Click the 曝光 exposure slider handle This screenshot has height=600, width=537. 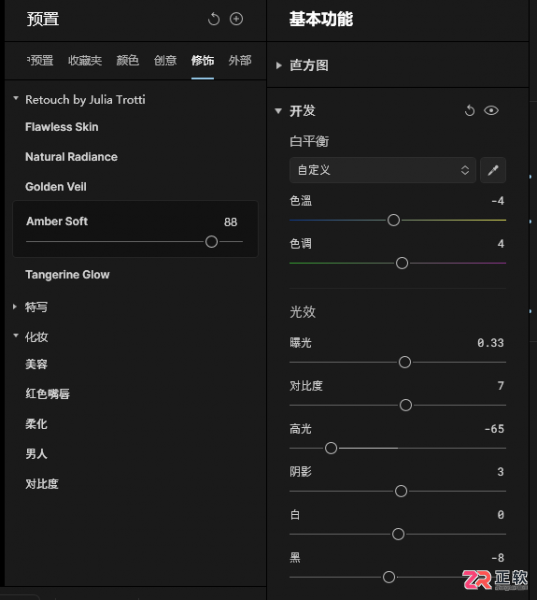(x=405, y=362)
